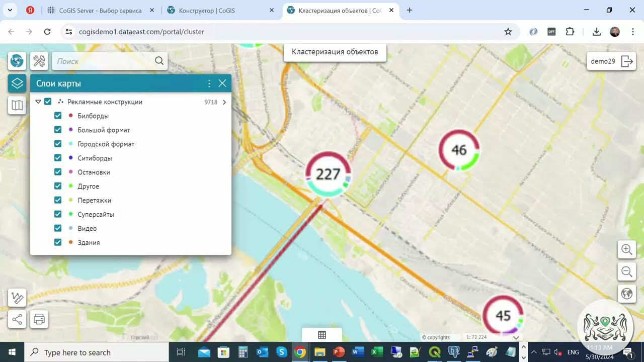Click the Поиск search field
Image resolution: width=644 pixels, height=362 pixels.
103,61
